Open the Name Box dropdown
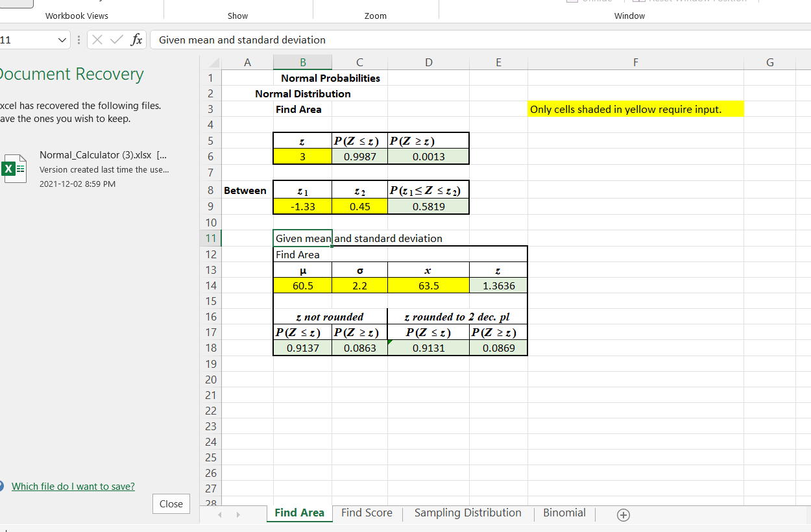Screen dimensions: 811x532 tap(63, 40)
